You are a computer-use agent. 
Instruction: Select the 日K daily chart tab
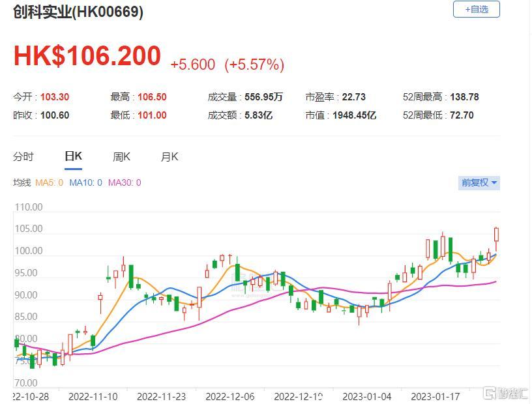(x=73, y=156)
